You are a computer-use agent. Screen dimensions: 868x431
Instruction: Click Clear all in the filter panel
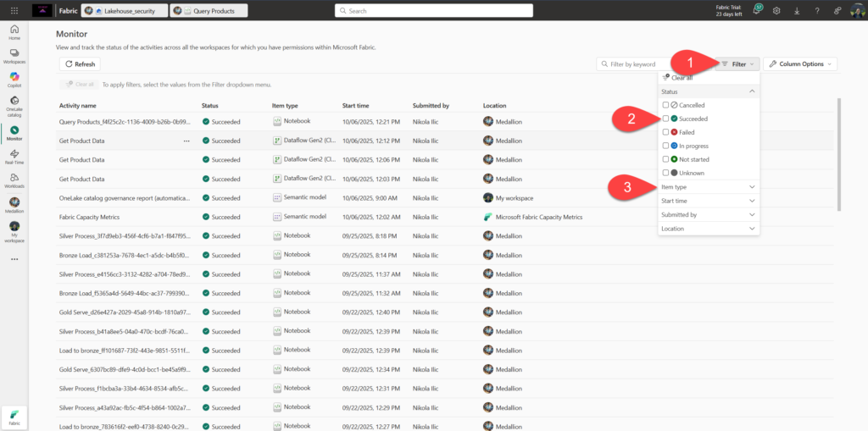pyautogui.click(x=678, y=78)
